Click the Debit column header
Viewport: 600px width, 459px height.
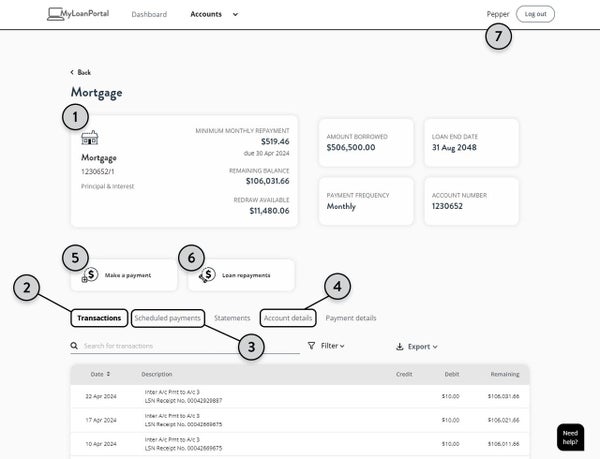point(452,374)
